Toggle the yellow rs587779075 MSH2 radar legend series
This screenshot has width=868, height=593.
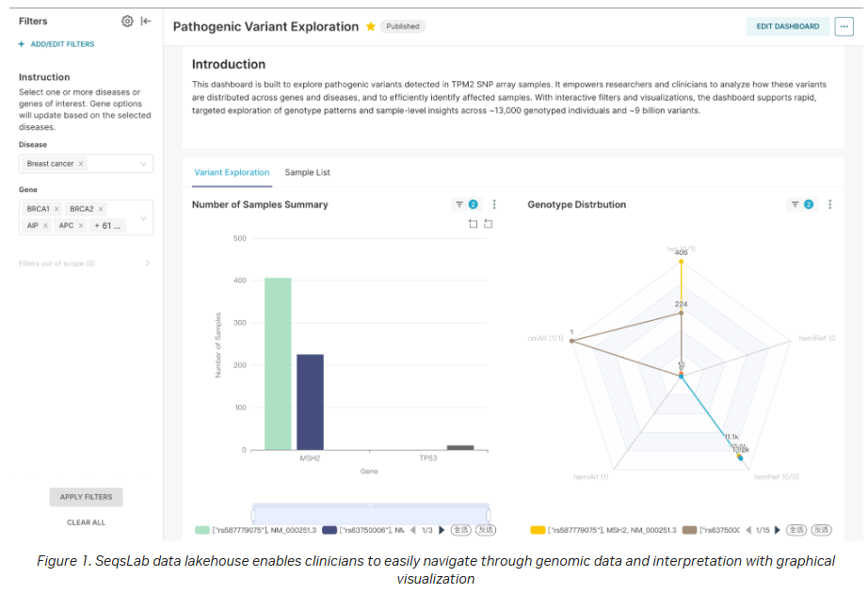click(x=603, y=530)
